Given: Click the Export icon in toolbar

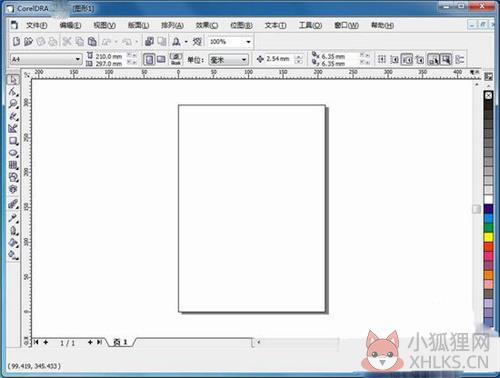Looking at the screenshot, I should 162,42.
